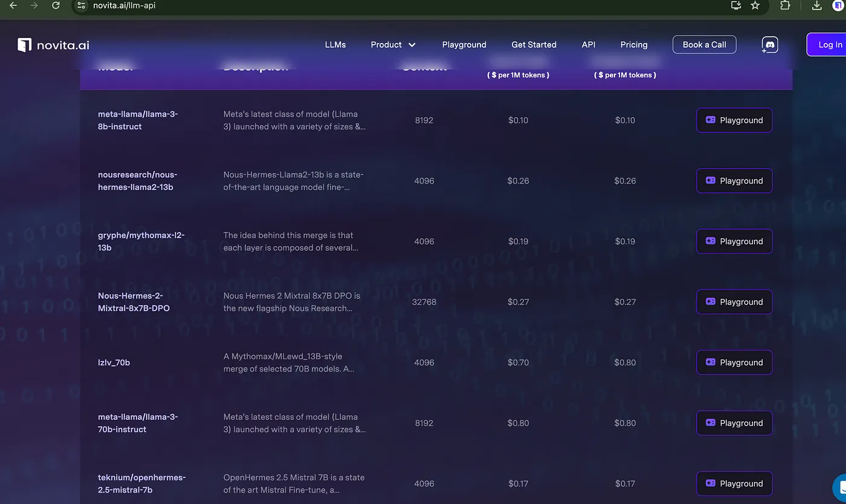Viewport: 846px width, 504px height.
Task: Click context value 8192 for llama-3-8b-instruct
Action: pyautogui.click(x=424, y=120)
